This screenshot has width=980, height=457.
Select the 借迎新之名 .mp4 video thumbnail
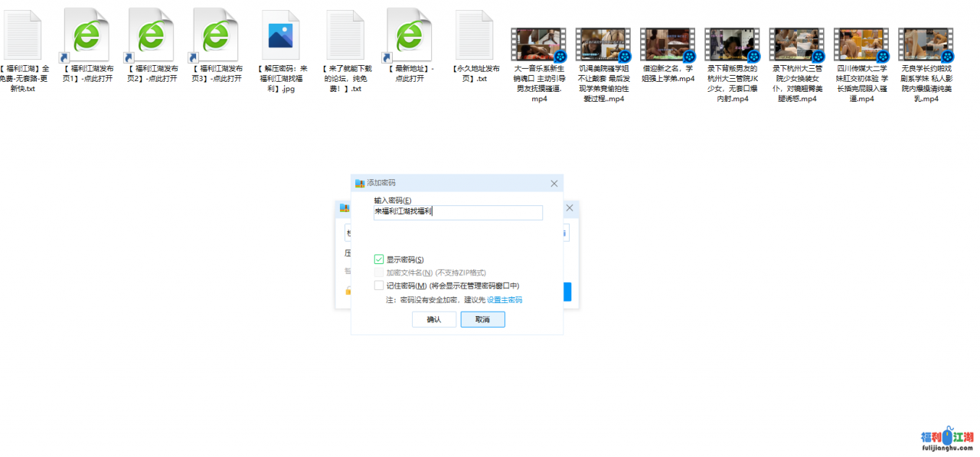667,44
